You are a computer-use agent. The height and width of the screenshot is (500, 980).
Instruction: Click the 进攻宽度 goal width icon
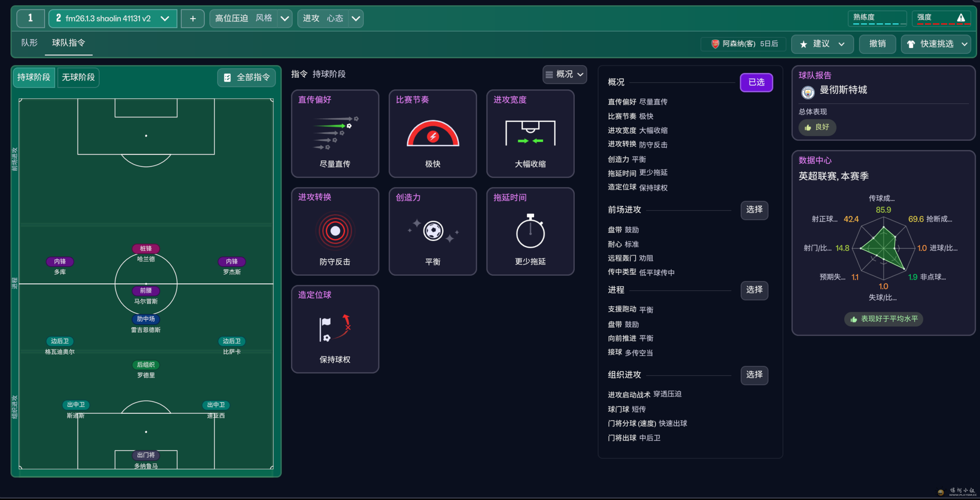click(530, 133)
